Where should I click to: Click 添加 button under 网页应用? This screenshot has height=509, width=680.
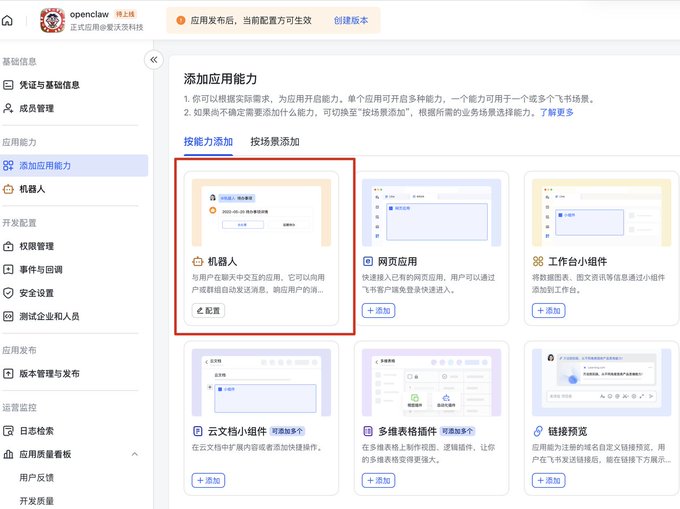(378, 310)
